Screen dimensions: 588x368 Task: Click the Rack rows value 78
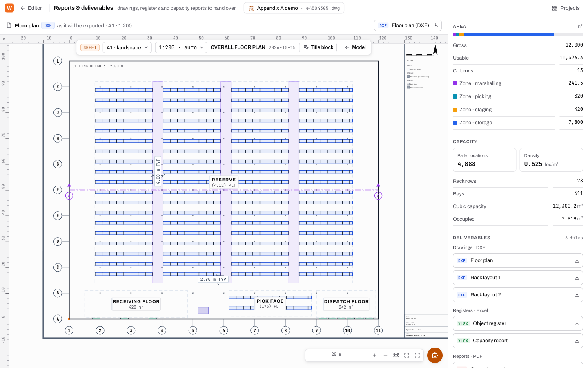pos(580,181)
